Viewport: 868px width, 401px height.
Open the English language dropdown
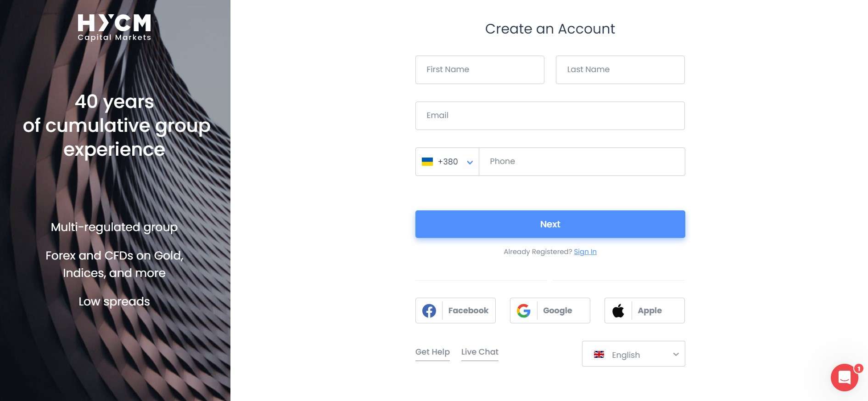click(633, 354)
